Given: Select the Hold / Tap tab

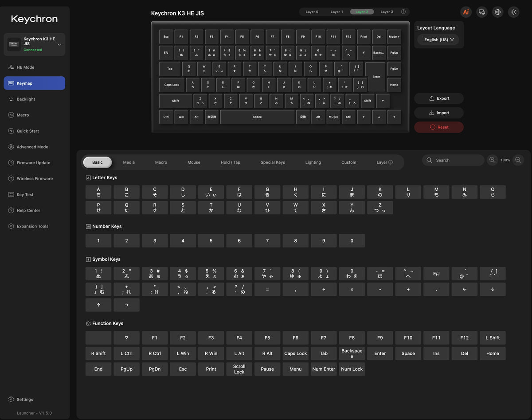Looking at the screenshot, I should coord(231,162).
